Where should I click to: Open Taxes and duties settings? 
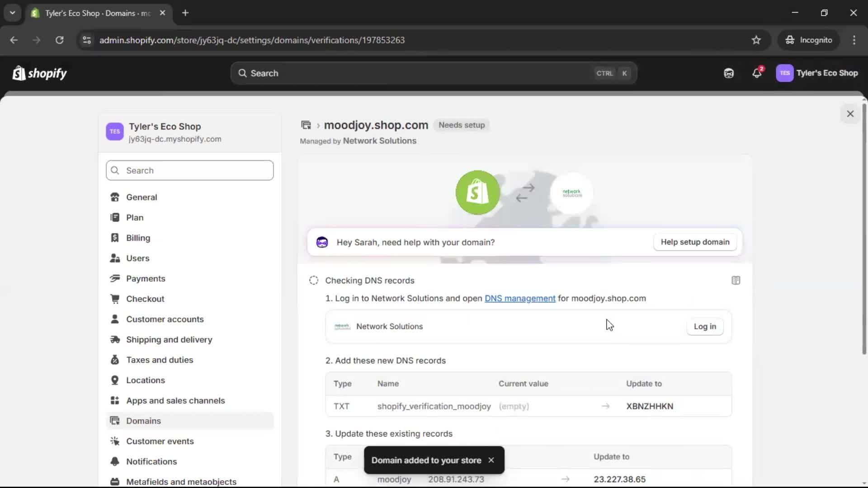[x=159, y=360]
